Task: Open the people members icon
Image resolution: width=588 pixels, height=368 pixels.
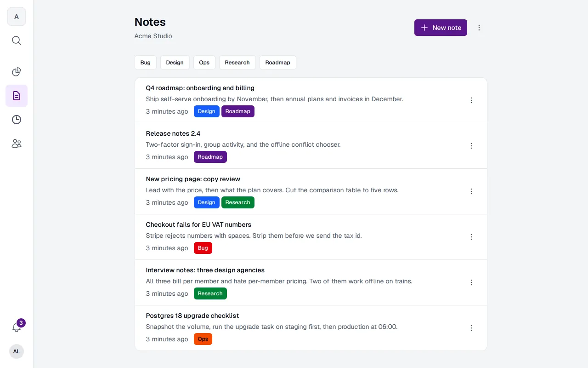Action: [x=17, y=144]
